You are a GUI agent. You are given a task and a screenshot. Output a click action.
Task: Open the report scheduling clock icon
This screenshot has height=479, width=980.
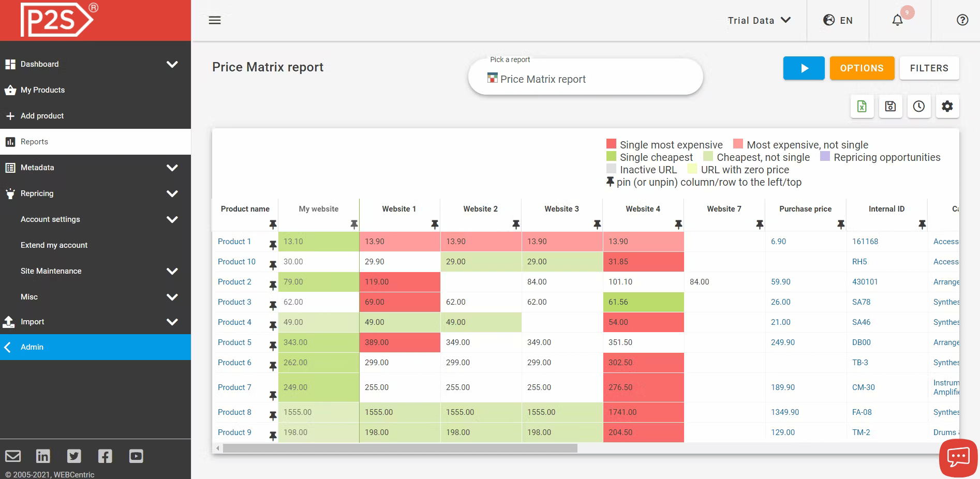point(918,106)
